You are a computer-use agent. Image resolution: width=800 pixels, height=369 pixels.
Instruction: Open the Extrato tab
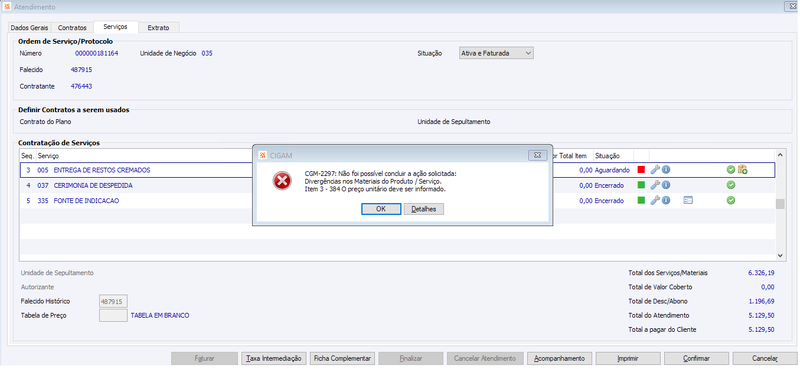(x=158, y=28)
